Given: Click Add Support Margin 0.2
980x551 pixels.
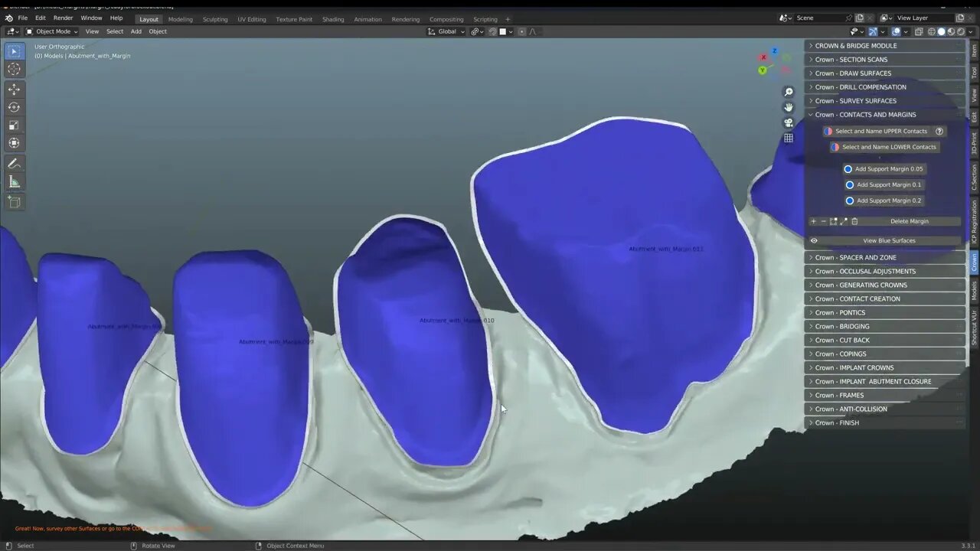Looking at the screenshot, I should click(884, 201).
